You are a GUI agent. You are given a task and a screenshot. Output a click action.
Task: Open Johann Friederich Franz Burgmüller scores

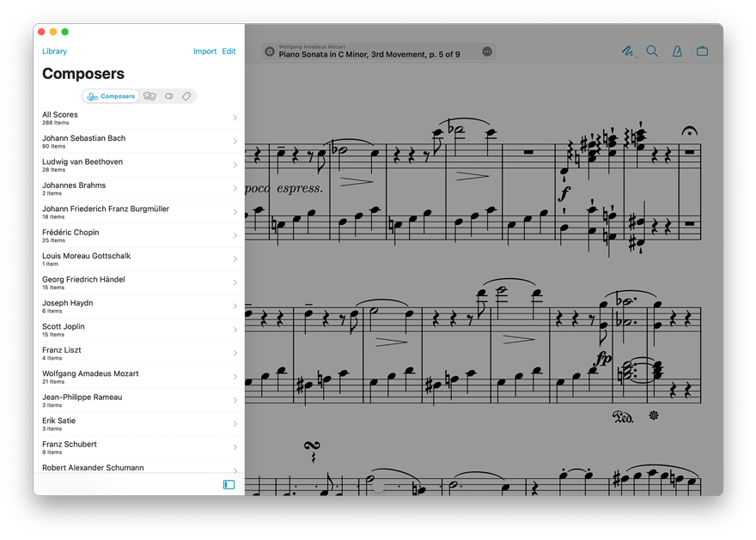[x=139, y=212]
